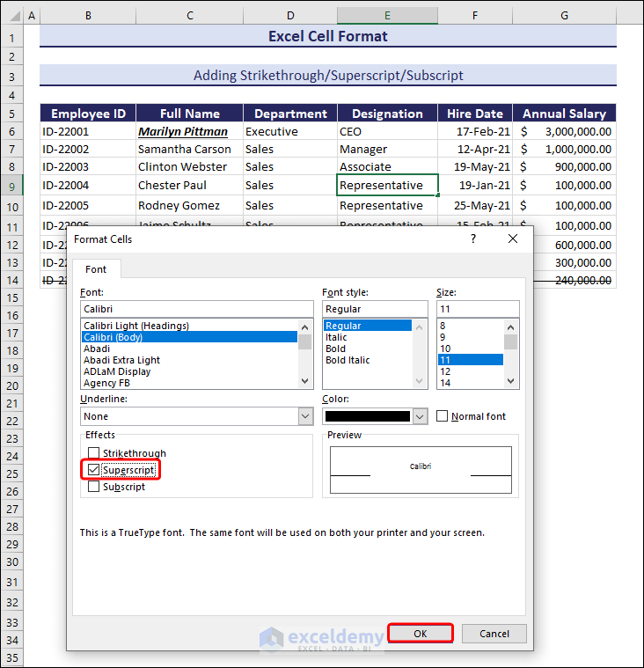Image resolution: width=644 pixels, height=668 pixels.
Task: Click the Annual Salary header cell
Action: point(564,114)
